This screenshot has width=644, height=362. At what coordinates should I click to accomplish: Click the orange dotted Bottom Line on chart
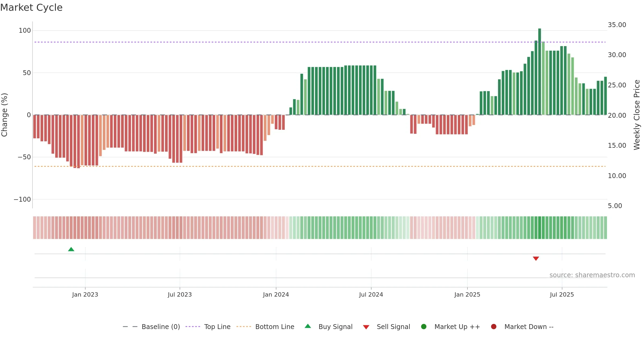point(320,166)
